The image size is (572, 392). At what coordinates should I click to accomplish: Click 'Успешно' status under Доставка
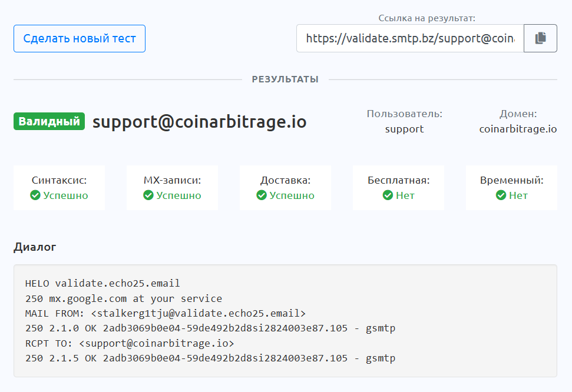pos(292,195)
